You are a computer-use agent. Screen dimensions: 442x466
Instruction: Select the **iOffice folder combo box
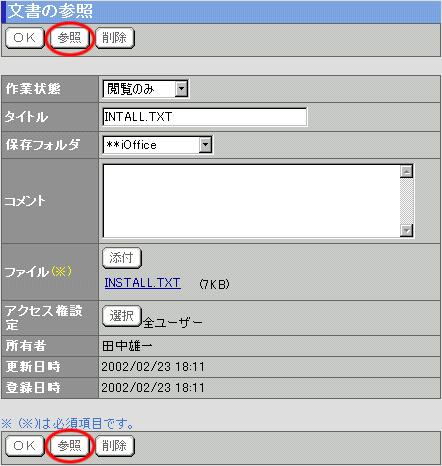click(x=158, y=145)
